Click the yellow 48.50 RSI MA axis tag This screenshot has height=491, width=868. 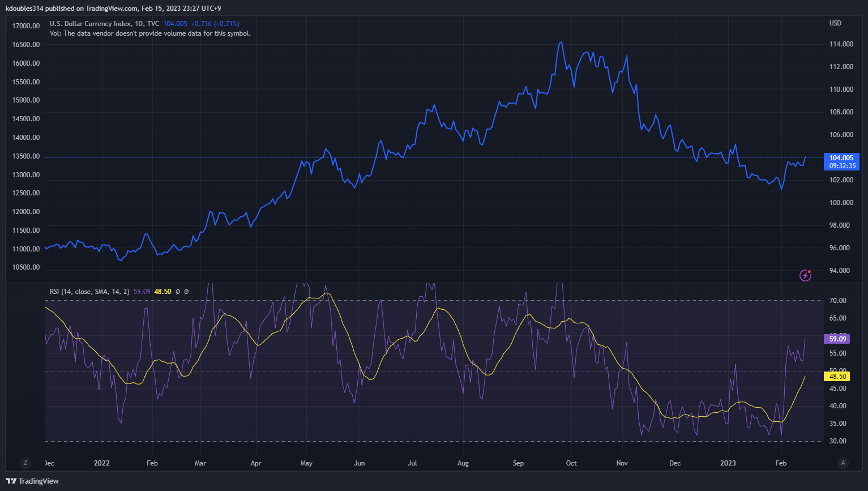click(x=837, y=376)
